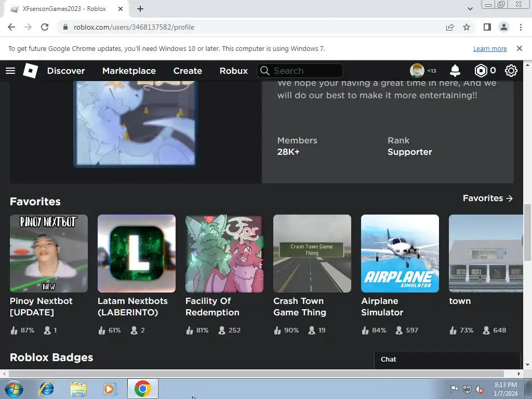Open a new browser tab
Image resolution: width=532 pixels, height=399 pixels.
140,9
